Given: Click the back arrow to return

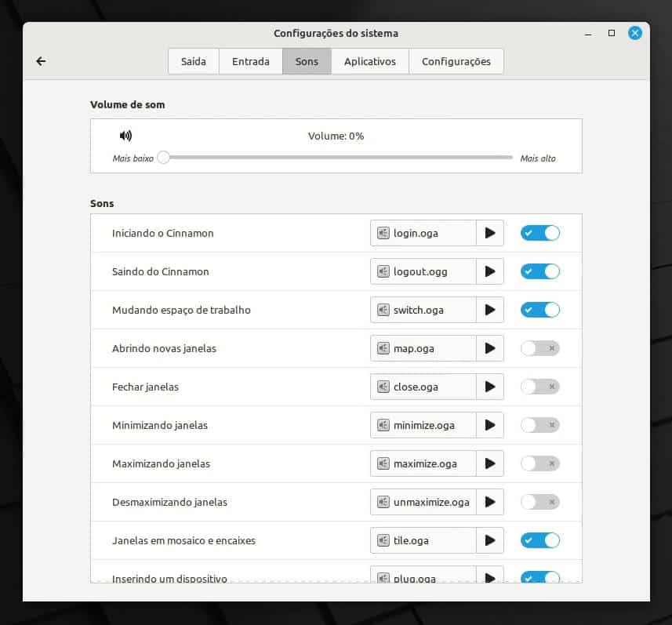Looking at the screenshot, I should (x=41, y=60).
